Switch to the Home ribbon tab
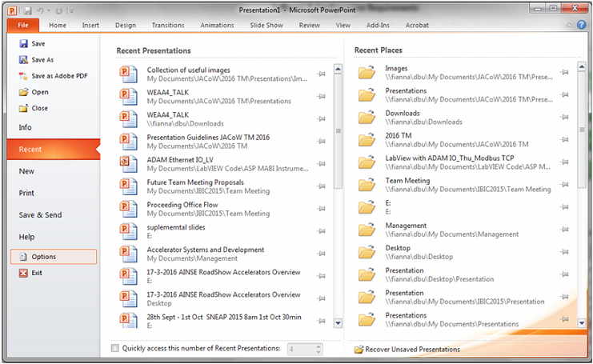593x364 pixels. pos(58,26)
